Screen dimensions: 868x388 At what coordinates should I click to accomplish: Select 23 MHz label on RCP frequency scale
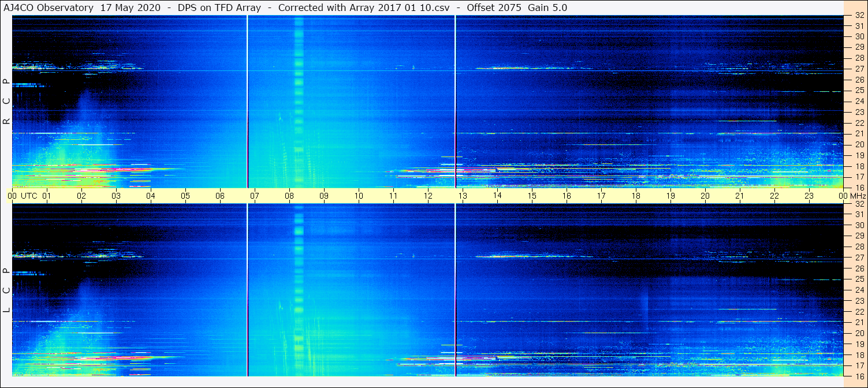[859, 112]
